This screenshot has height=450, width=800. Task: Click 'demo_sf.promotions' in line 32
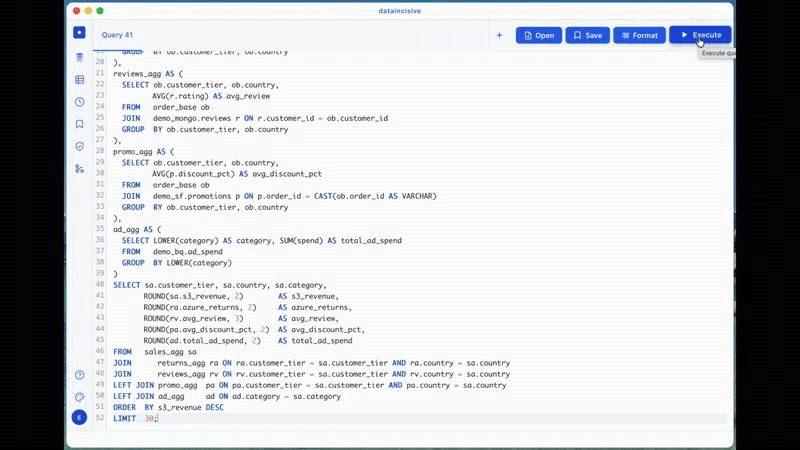[x=192, y=196]
